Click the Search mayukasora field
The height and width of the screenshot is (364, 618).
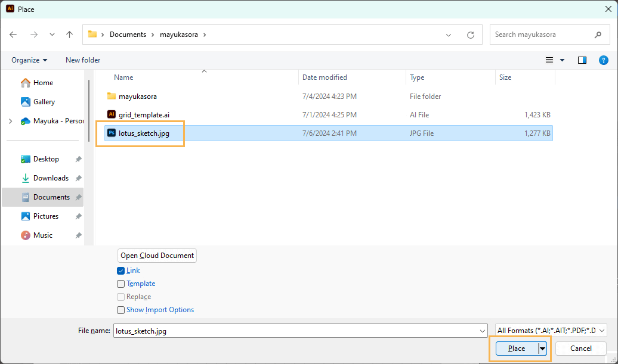[542, 35]
